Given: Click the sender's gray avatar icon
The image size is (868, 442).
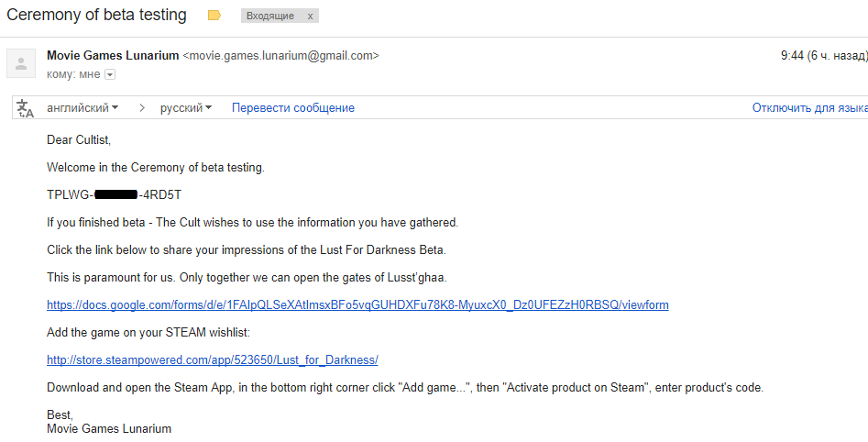Looking at the screenshot, I should coord(21,63).
